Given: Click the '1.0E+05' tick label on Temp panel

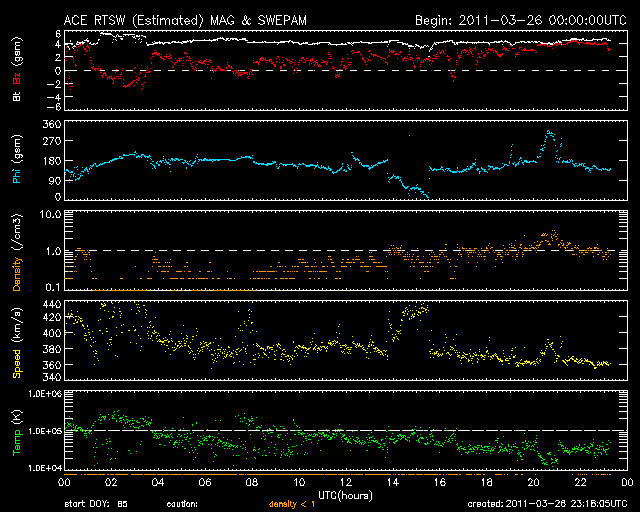Looking at the screenshot, I should (45, 431).
